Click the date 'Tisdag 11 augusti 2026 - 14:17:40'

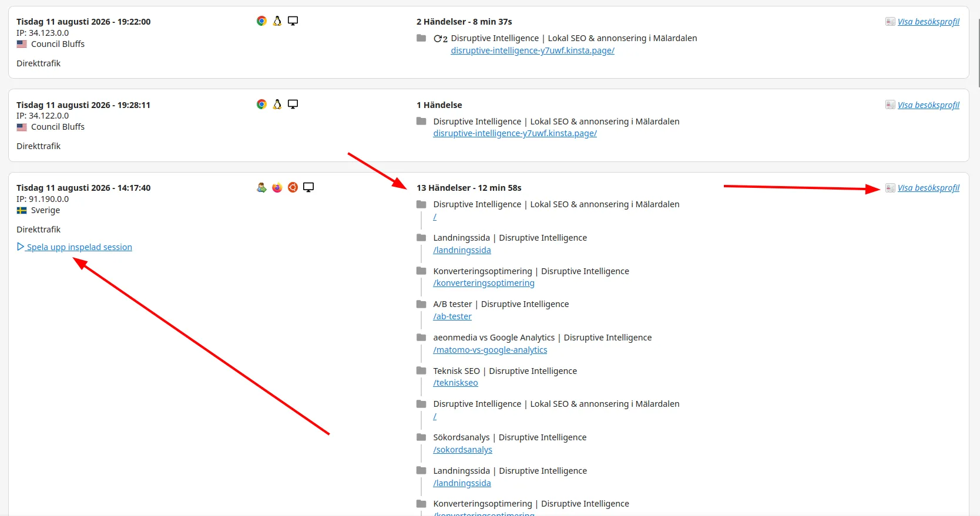pyautogui.click(x=83, y=188)
